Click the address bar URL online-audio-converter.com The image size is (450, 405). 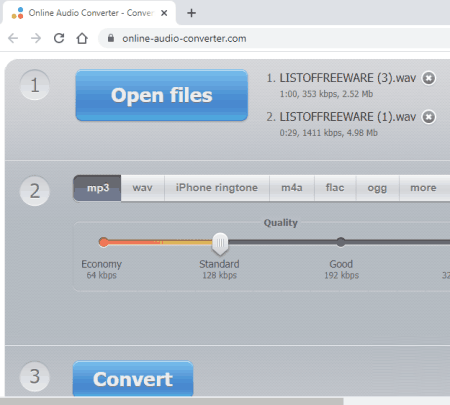click(x=184, y=39)
